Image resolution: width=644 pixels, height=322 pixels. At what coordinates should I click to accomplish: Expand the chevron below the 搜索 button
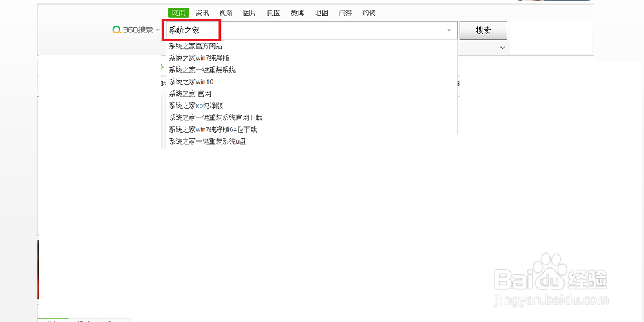pos(502,48)
